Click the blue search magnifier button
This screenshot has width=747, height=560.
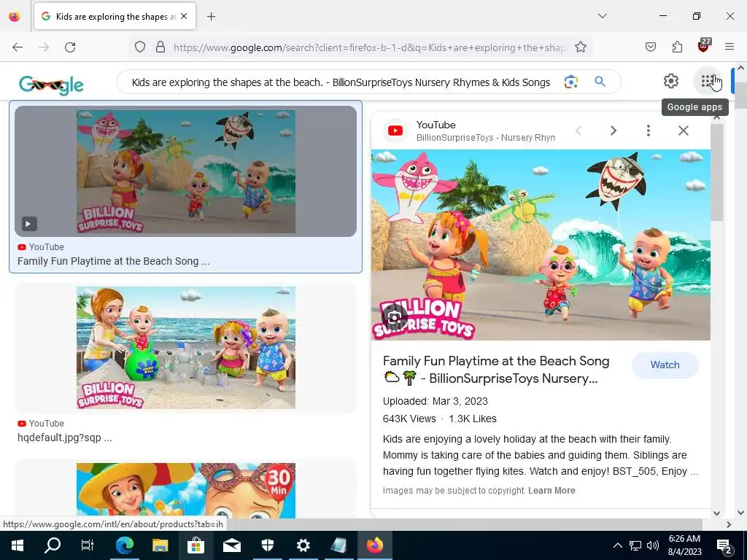[x=600, y=82]
